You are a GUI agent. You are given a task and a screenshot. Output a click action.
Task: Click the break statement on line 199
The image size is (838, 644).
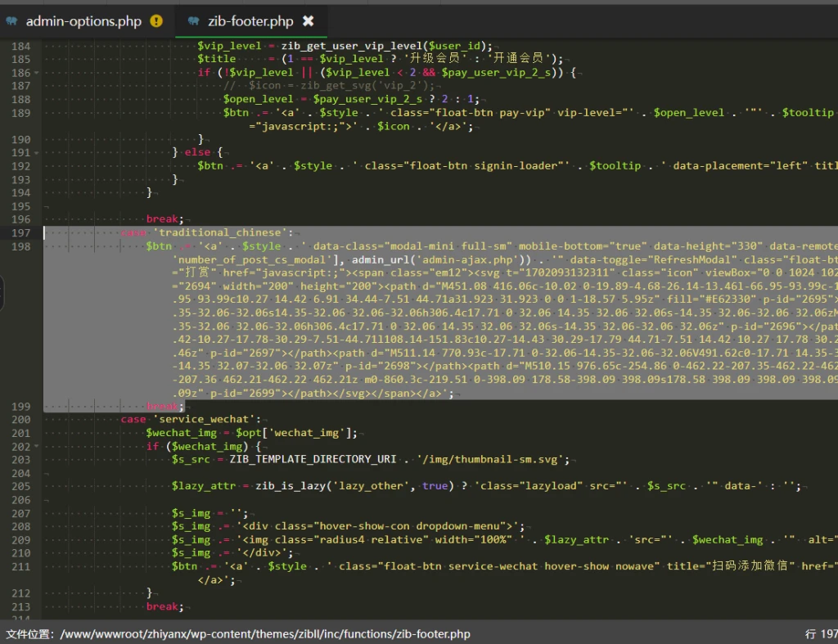click(164, 406)
